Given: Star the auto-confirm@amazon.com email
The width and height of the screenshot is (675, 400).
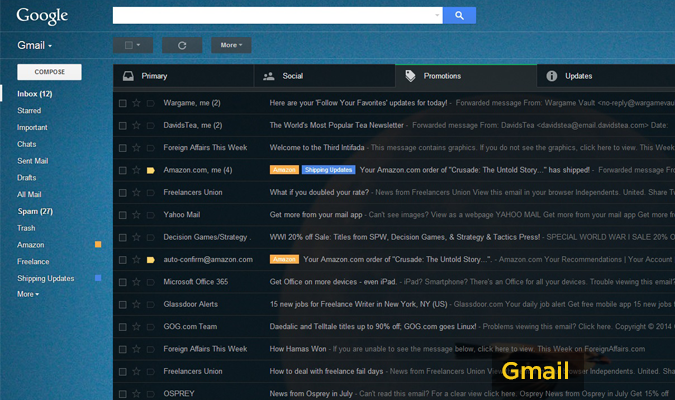Looking at the screenshot, I should click(136, 260).
